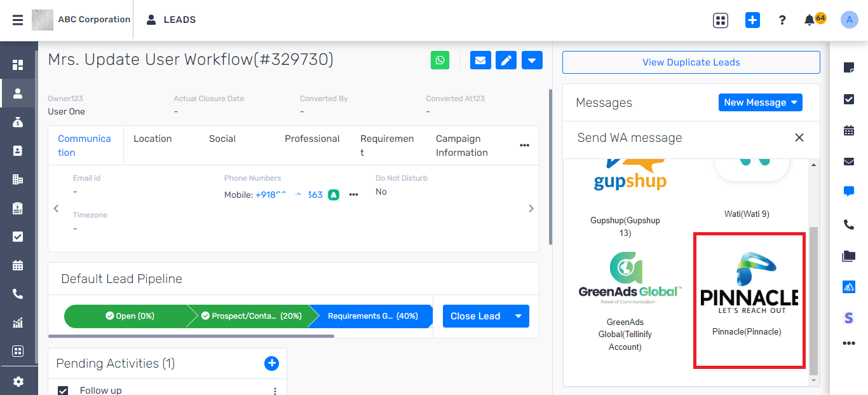Switch to Professional tab
868x395 pixels.
[312, 139]
